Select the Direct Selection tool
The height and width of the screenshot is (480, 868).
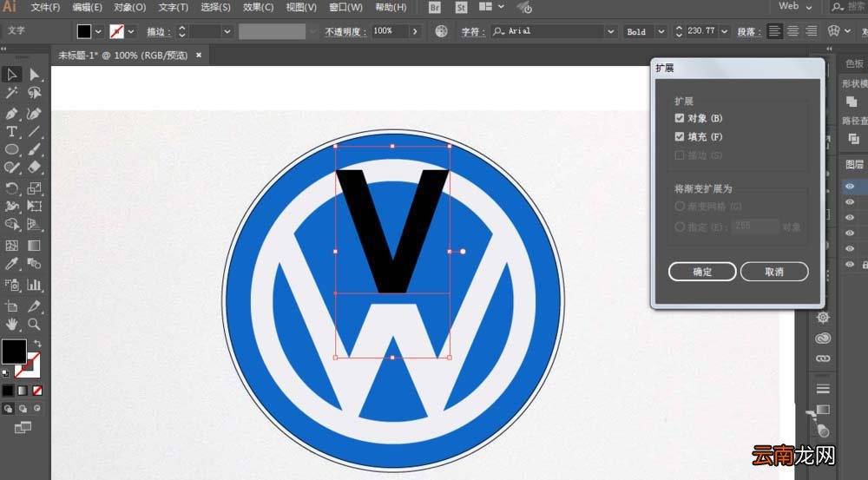tap(35, 74)
